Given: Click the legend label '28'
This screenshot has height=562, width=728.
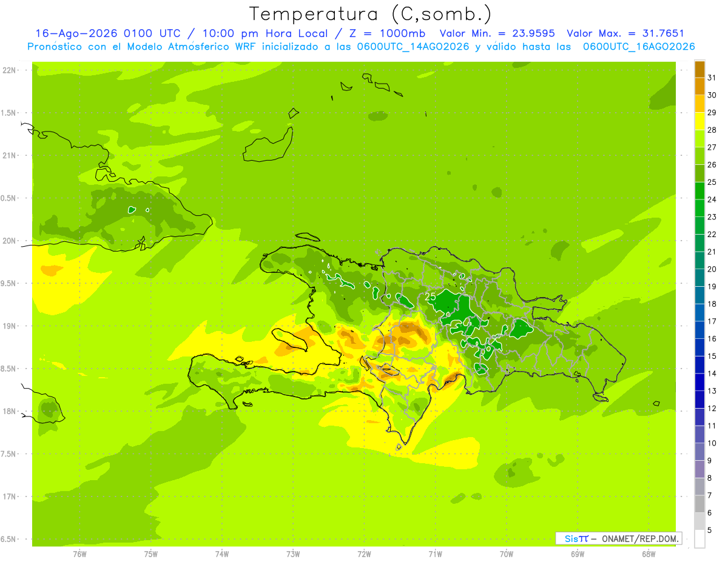Looking at the screenshot, I should pyautogui.click(x=712, y=130).
